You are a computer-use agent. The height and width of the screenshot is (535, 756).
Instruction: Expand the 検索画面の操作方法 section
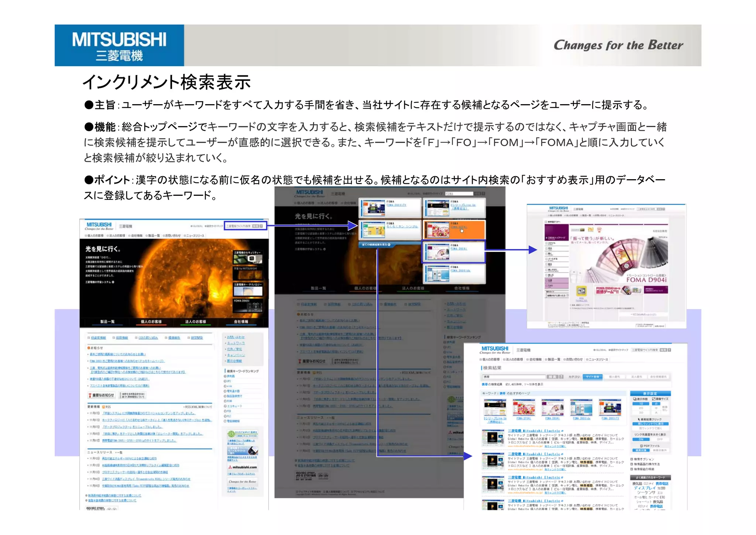646,464
